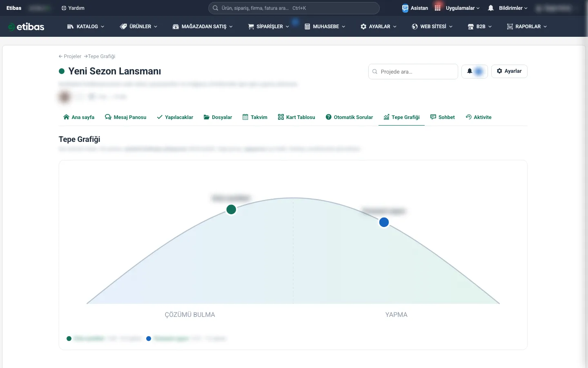Click the Bildirimler bell icon

[491, 8]
